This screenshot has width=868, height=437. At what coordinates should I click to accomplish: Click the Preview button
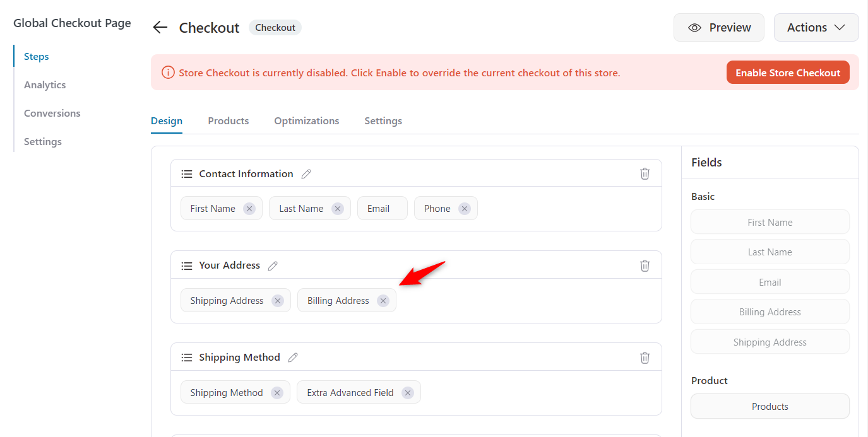tap(719, 28)
